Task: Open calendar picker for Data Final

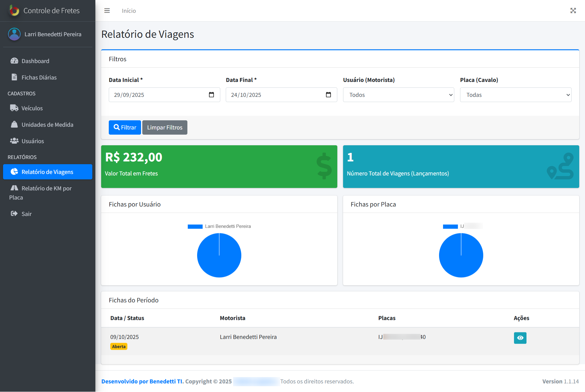Action: (328, 95)
